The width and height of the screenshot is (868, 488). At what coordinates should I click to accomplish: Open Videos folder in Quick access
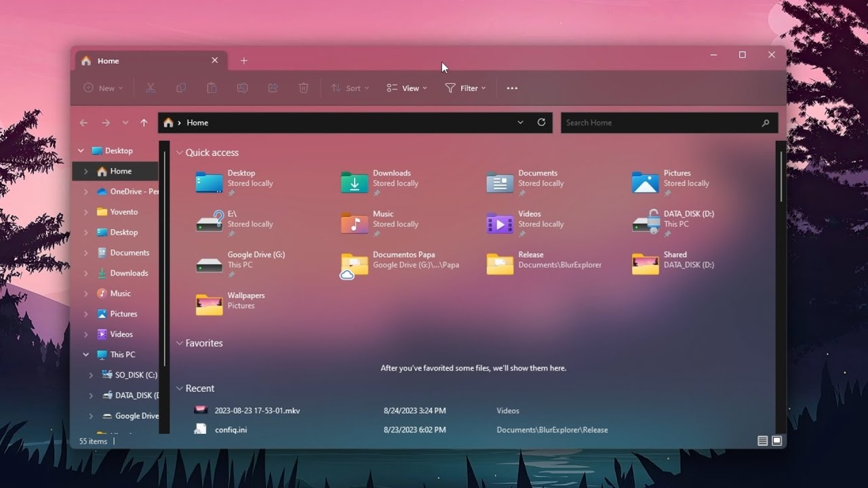(526, 224)
